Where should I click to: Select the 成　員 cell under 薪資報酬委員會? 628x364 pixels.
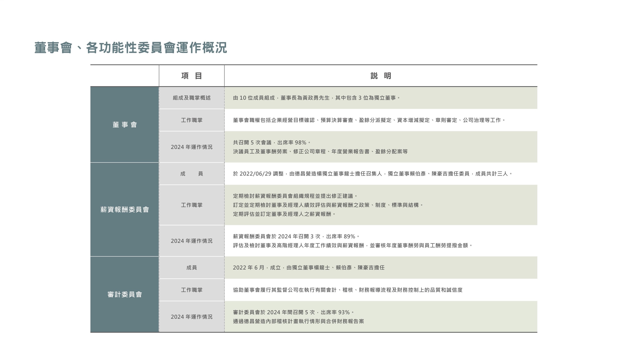191,174
